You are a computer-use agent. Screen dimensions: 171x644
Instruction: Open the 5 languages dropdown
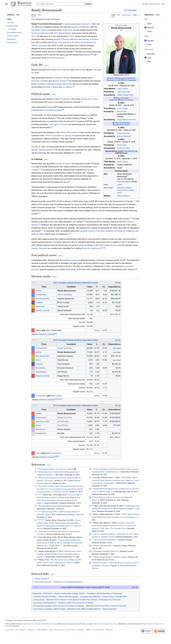[132, 10]
